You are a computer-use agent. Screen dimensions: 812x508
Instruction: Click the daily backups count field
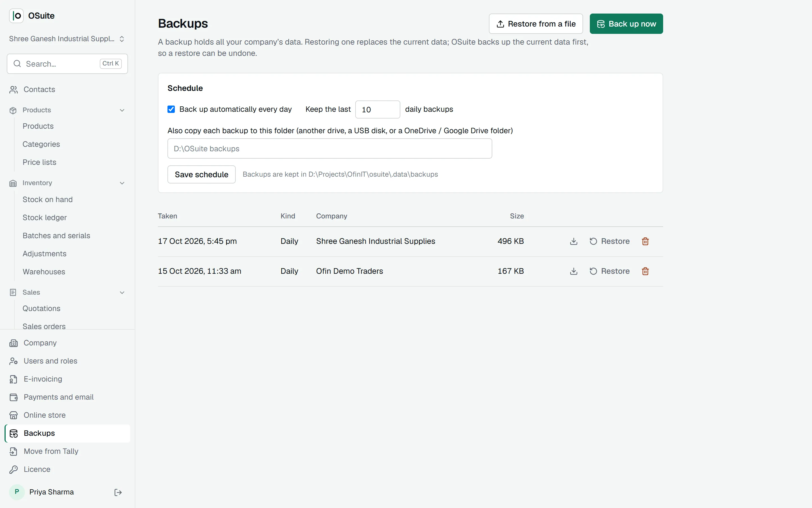click(x=378, y=110)
